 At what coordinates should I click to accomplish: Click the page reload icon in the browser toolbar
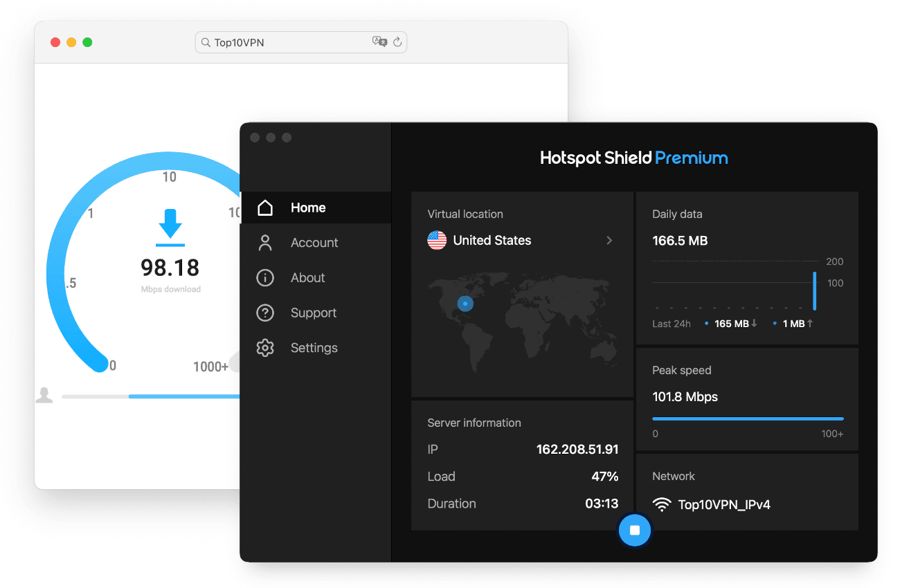pyautogui.click(x=397, y=42)
